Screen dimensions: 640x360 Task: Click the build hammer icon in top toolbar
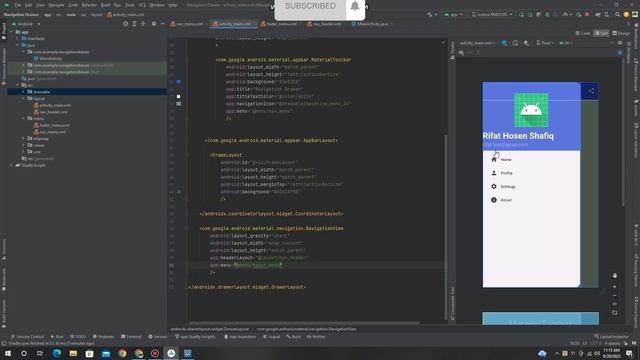(x=430, y=15)
